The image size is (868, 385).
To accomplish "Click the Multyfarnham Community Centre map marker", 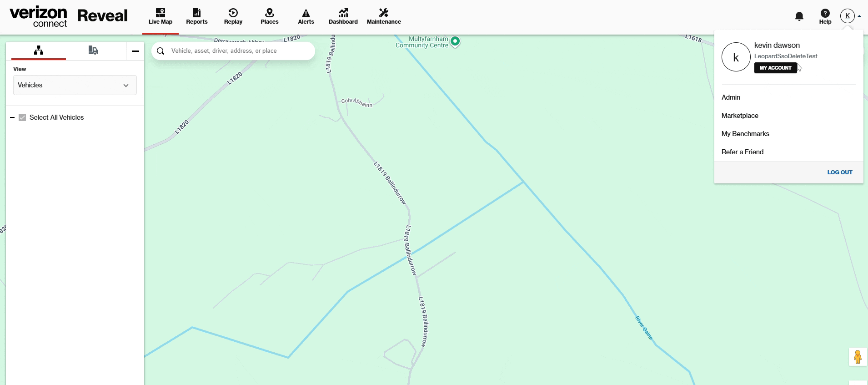I will coord(455,41).
